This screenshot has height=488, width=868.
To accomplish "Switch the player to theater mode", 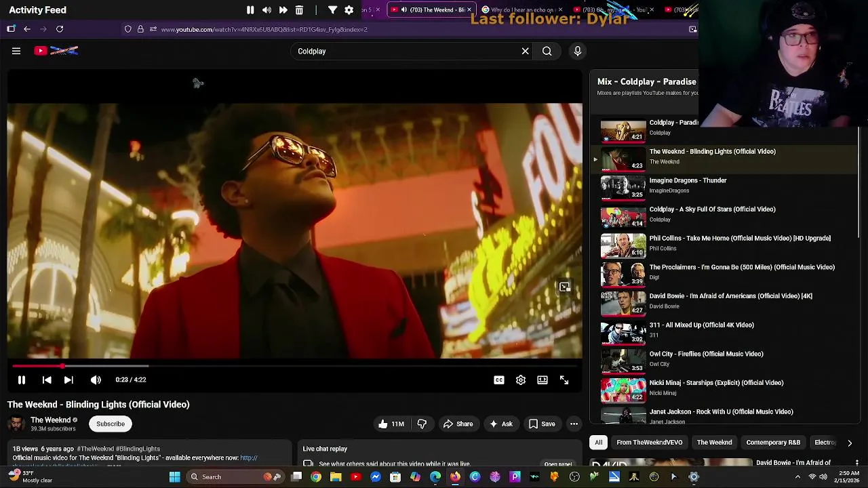I will (x=542, y=380).
